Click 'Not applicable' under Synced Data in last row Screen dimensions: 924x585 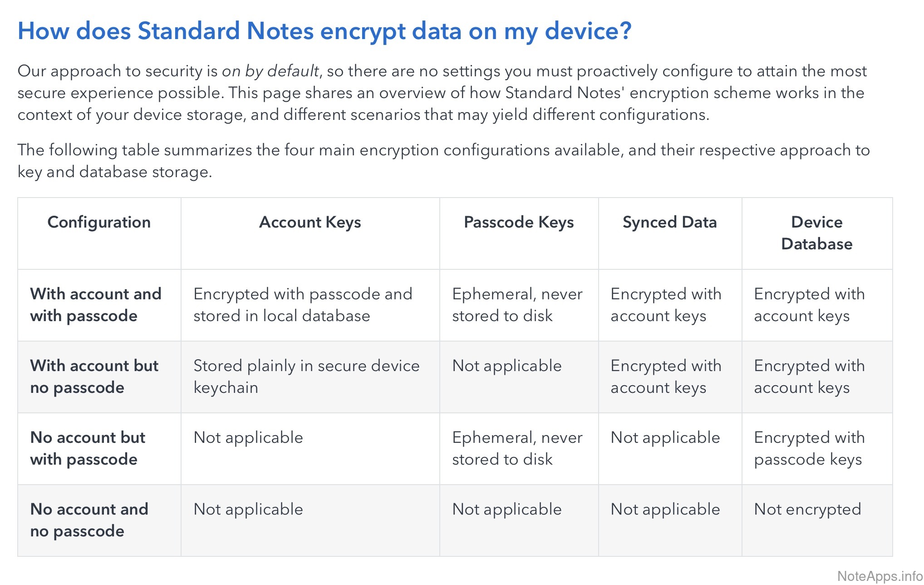click(x=665, y=509)
